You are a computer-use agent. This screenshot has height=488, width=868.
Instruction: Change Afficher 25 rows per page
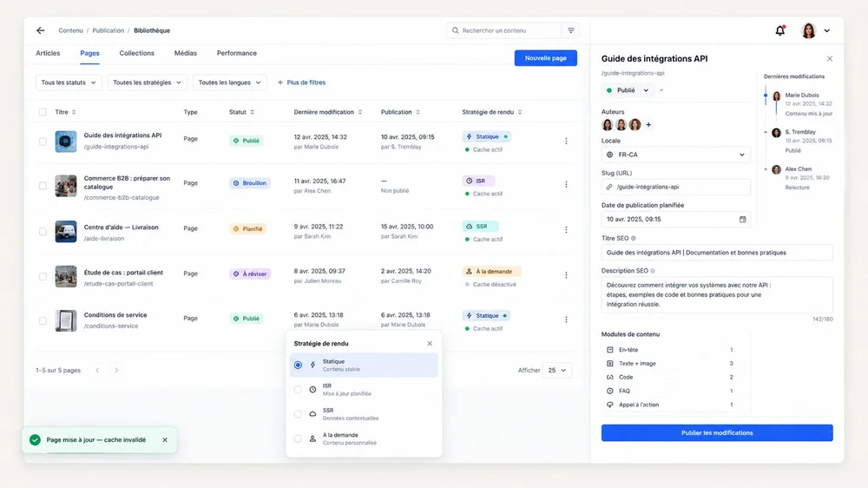557,370
